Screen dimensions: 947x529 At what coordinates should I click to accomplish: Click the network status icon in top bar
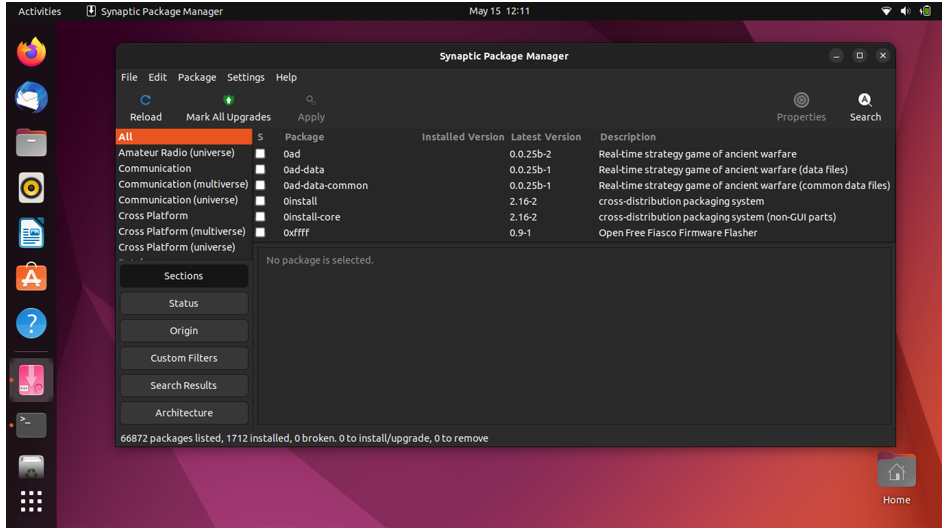[886, 11]
